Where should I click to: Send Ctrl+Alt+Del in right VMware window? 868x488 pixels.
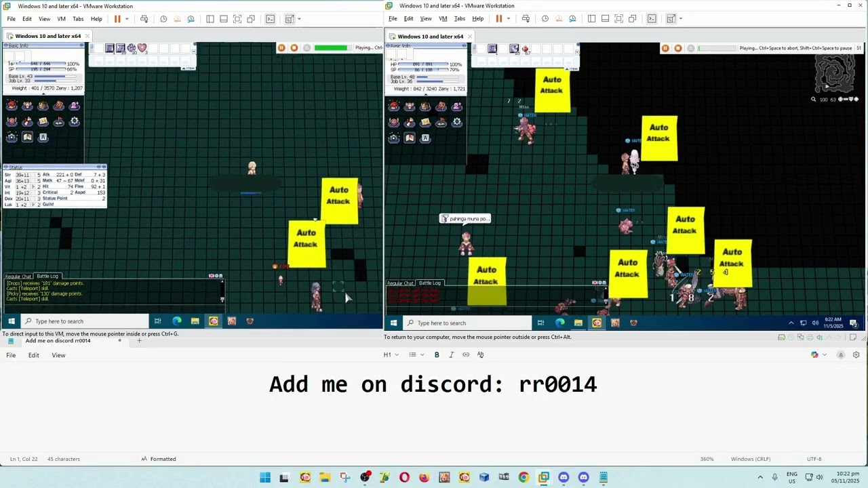[x=526, y=18]
